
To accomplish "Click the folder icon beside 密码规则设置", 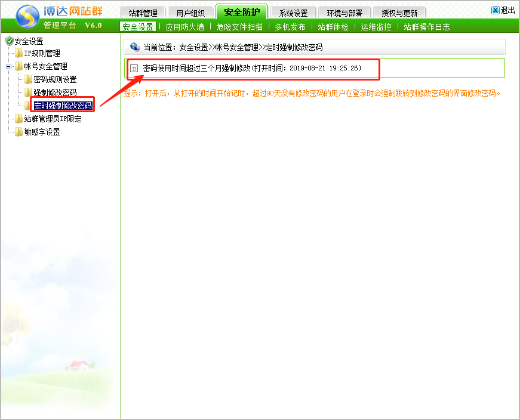I will tap(29, 79).
